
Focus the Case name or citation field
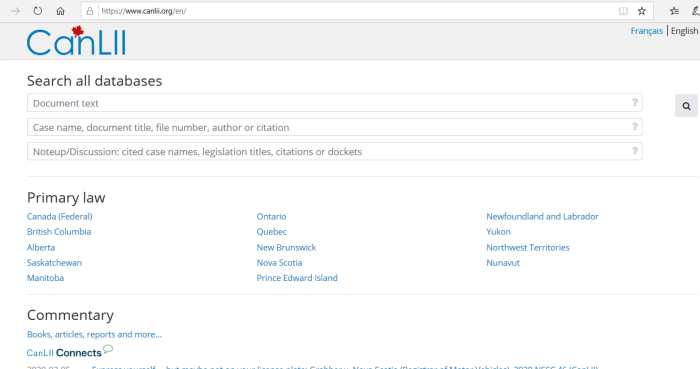(x=334, y=127)
